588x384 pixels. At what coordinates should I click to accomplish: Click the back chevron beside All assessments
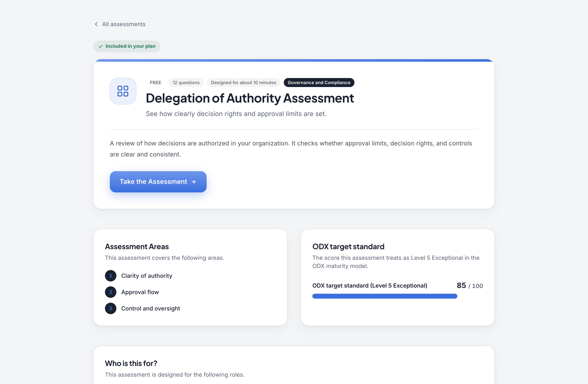pyautogui.click(x=96, y=24)
